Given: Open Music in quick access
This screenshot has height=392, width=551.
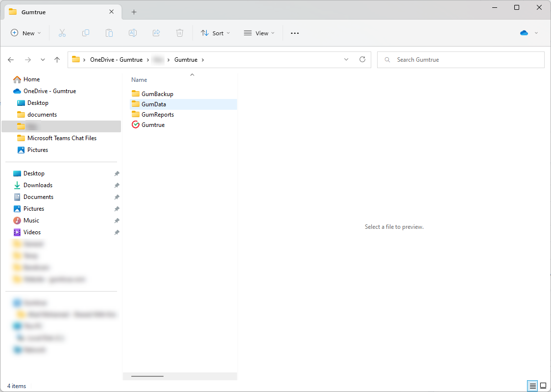Looking at the screenshot, I should pyautogui.click(x=26, y=220).
